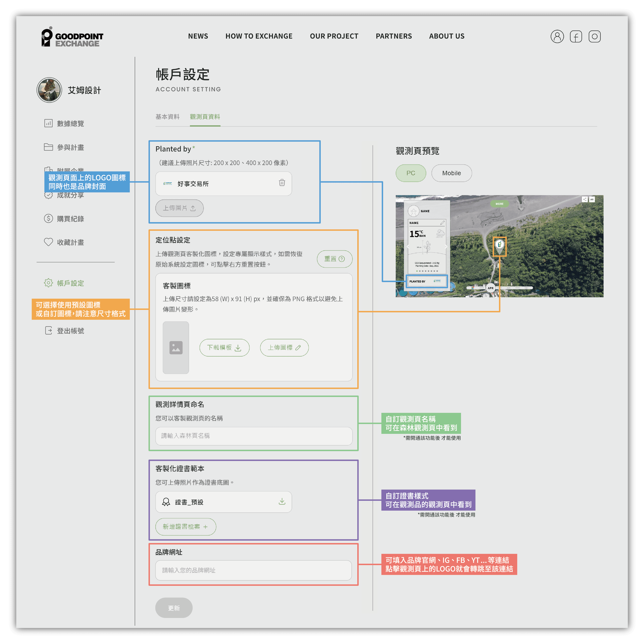
Task: Click the APR marker on preview timeline
Action: point(490,288)
